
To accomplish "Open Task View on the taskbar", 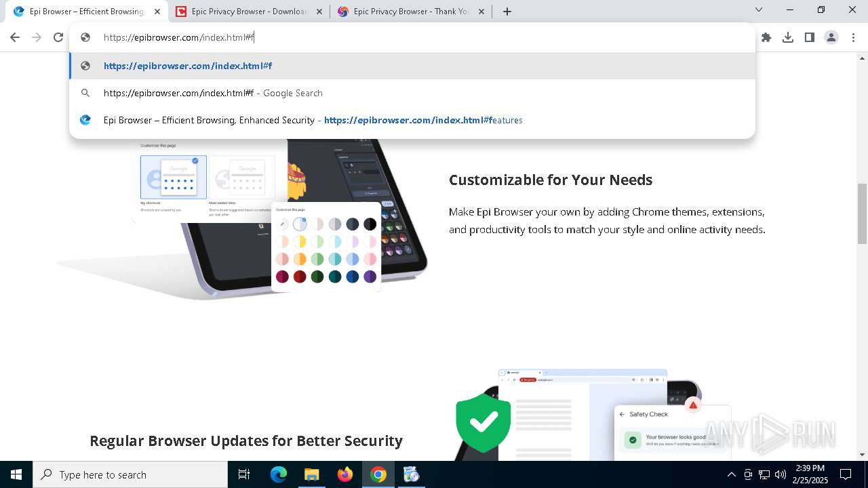I will tap(244, 474).
